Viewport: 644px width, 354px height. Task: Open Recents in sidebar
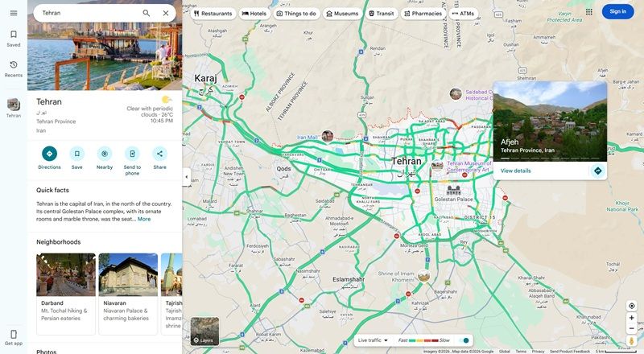14,69
